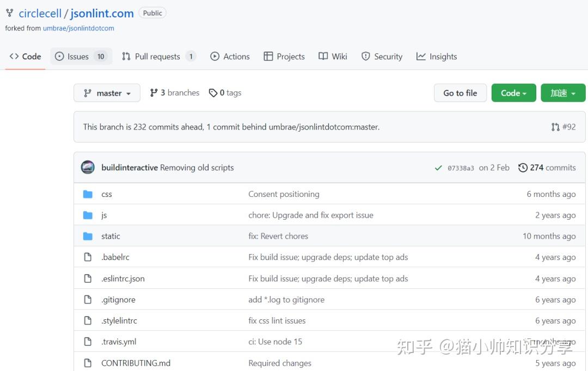Select the Code tab
This screenshot has height=371, width=588.
coord(25,57)
